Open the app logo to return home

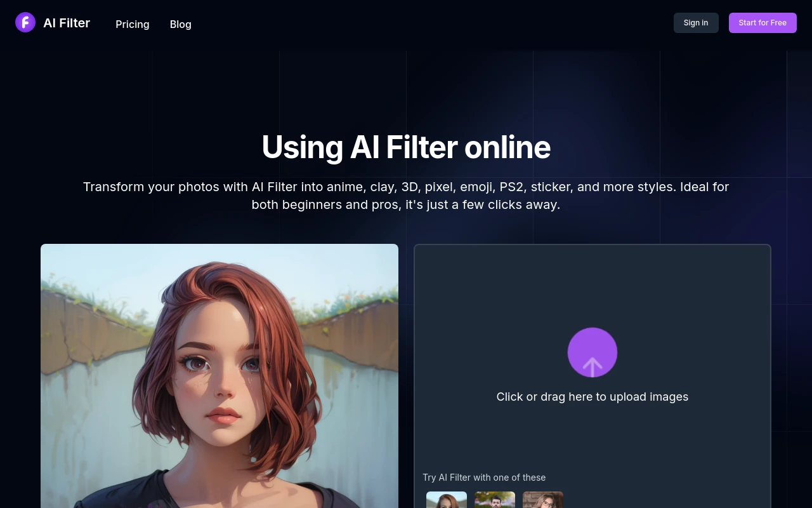coord(25,22)
